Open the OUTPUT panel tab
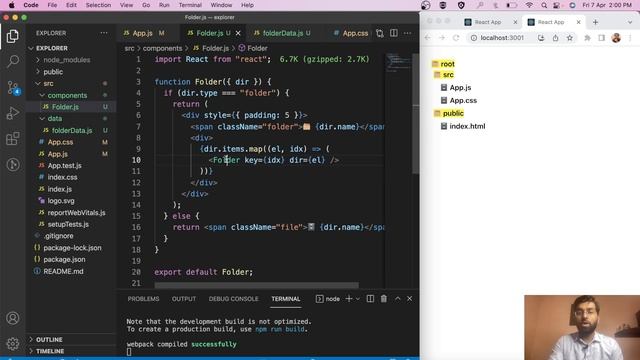The width and height of the screenshot is (640, 360). point(184,299)
